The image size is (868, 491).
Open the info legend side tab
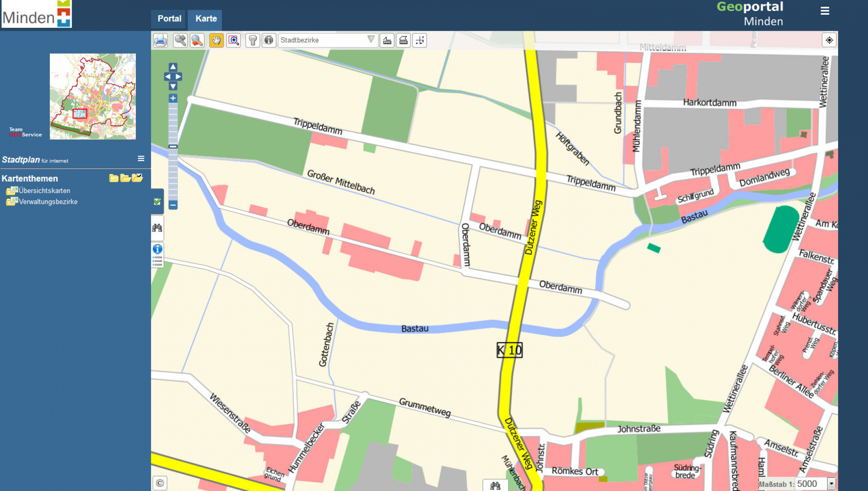coord(157,255)
